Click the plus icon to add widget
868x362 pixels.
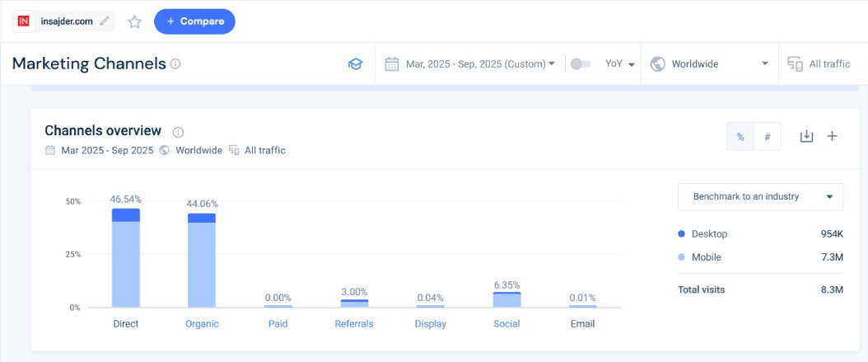832,136
